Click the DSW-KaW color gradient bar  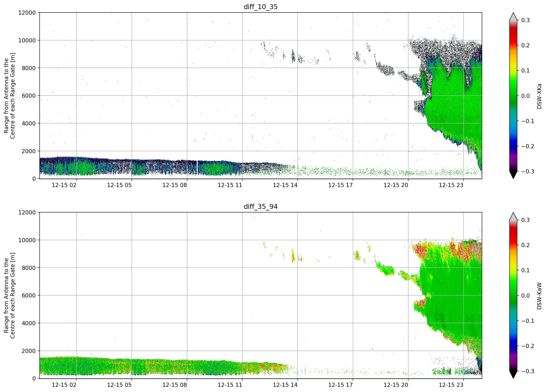(513, 295)
